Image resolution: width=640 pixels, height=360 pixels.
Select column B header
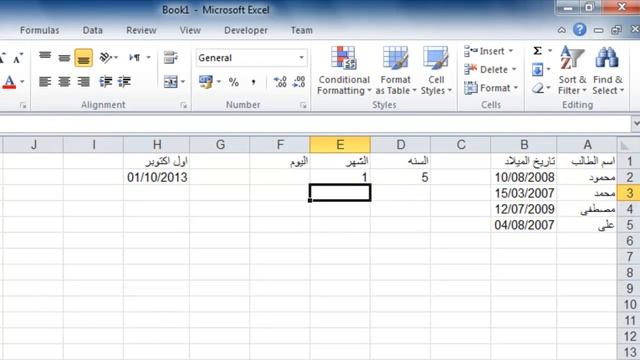coord(524,144)
